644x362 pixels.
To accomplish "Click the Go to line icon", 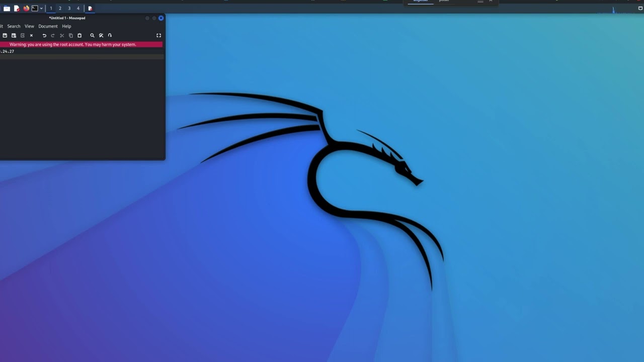I will coord(110,36).
